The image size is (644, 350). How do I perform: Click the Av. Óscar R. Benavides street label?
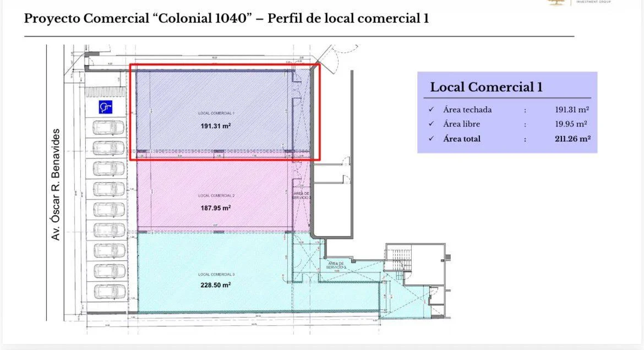point(56,184)
